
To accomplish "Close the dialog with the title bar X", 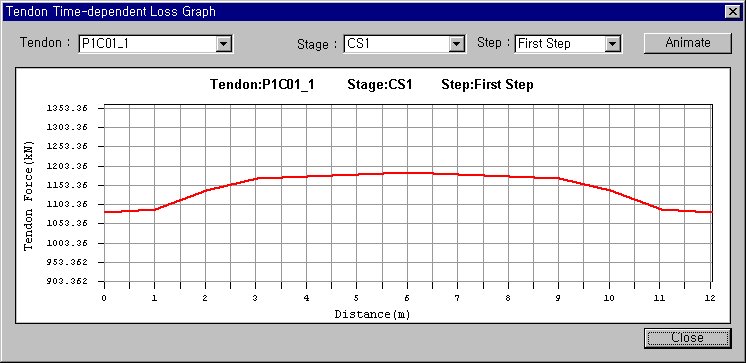I will 732,11.
